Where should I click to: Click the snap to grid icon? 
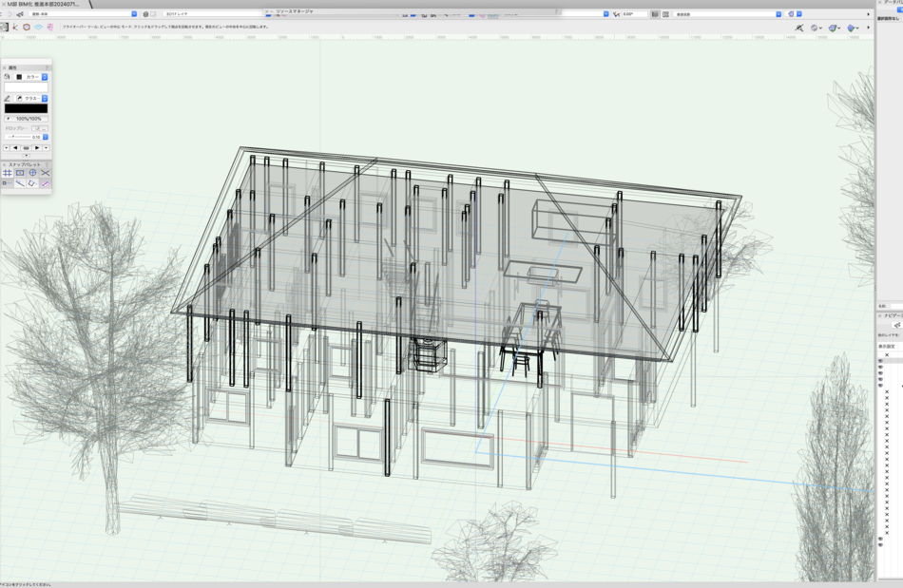point(8,173)
